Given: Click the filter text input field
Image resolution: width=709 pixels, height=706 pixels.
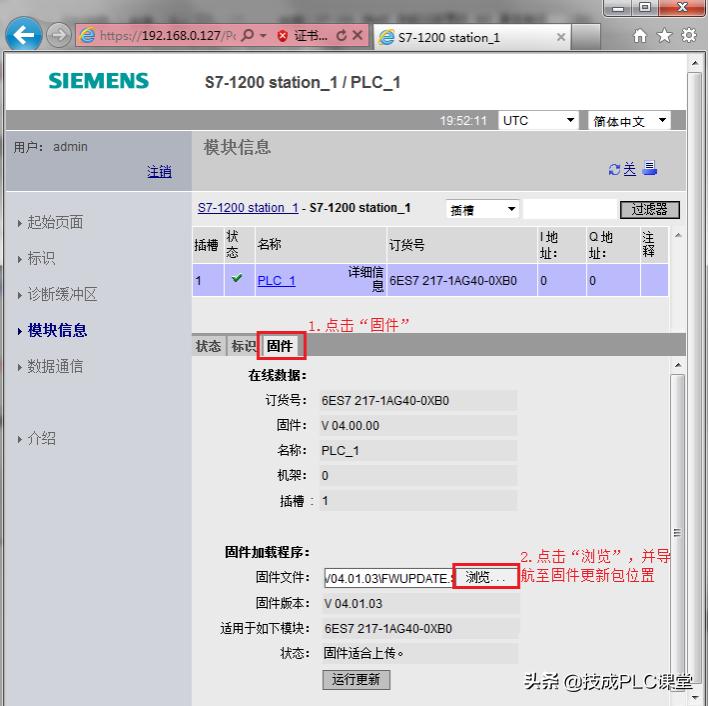Looking at the screenshot, I should [569, 209].
